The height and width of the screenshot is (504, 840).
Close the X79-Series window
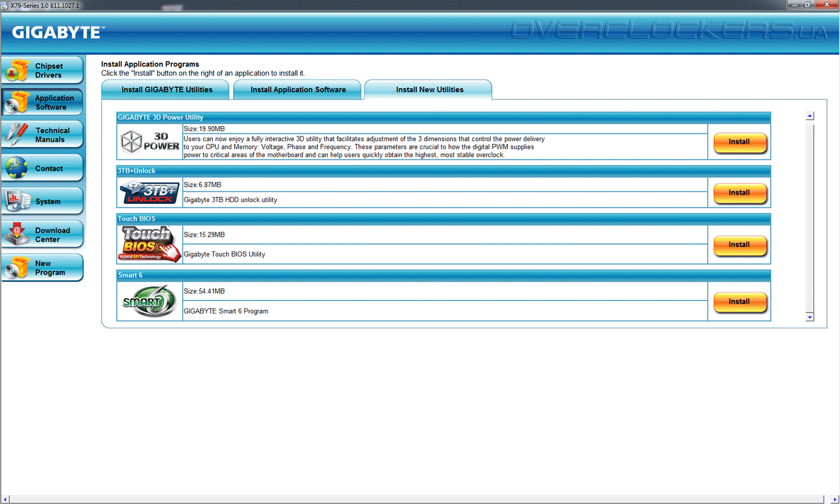click(828, 4)
